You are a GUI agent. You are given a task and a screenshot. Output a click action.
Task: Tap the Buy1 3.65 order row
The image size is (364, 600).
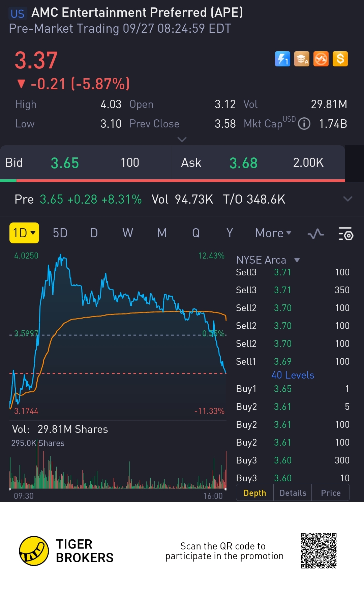tap(293, 389)
